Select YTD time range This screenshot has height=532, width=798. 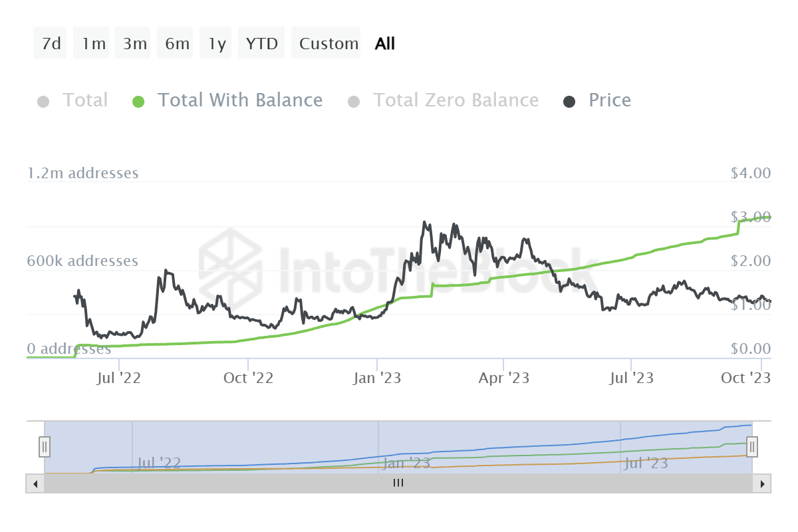click(261, 44)
